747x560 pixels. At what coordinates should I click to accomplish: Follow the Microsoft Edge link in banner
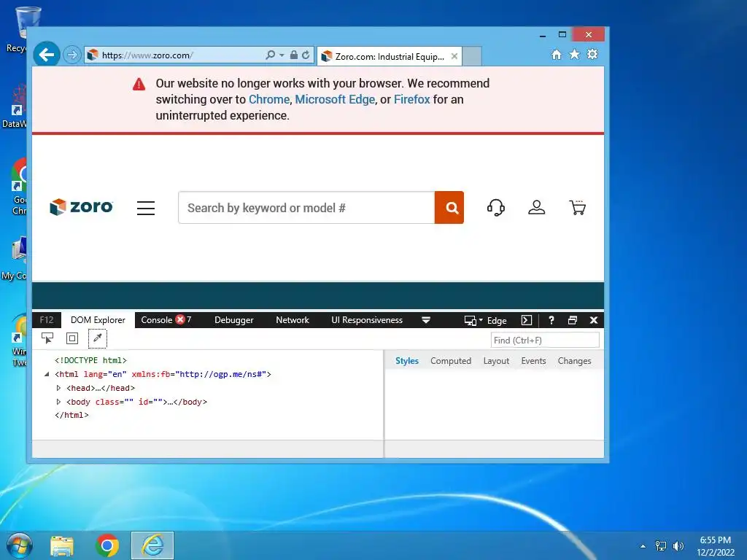[x=335, y=99]
